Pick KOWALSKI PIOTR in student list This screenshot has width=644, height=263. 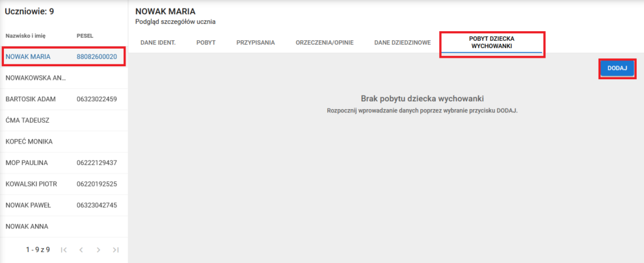click(31, 184)
